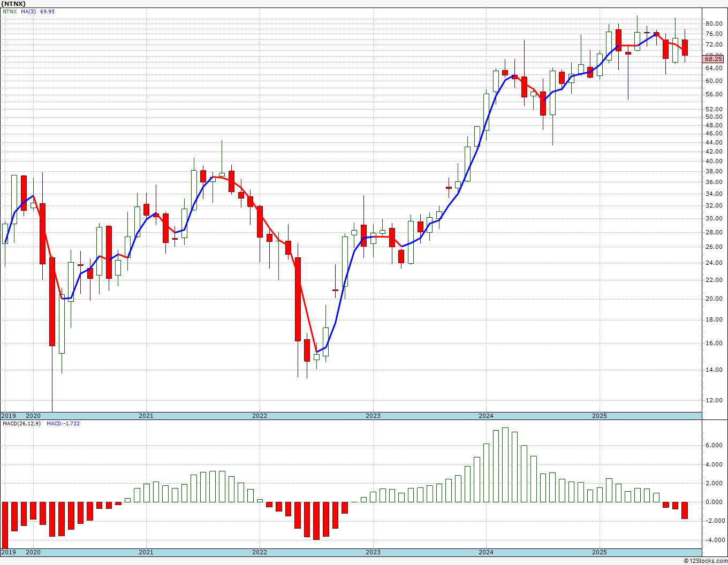728x565 pixels.
Task: Click the 12Stocks.com copyright link
Action: coord(706,561)
